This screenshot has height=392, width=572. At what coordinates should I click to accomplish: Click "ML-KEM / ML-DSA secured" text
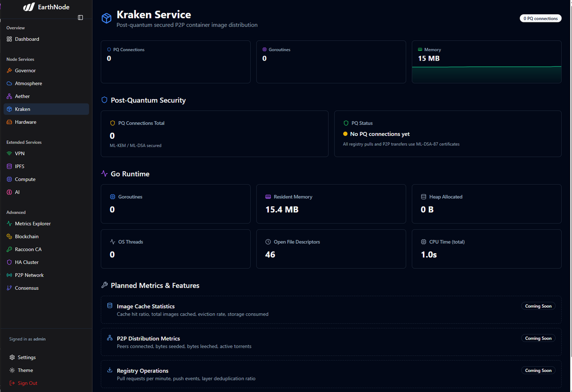click(x=135, y=145)
